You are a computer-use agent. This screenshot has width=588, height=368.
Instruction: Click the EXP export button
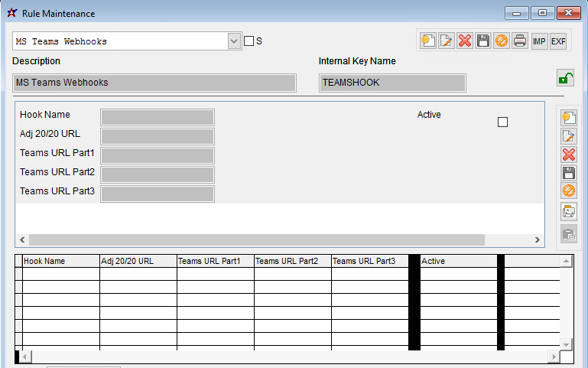(558, 41)
